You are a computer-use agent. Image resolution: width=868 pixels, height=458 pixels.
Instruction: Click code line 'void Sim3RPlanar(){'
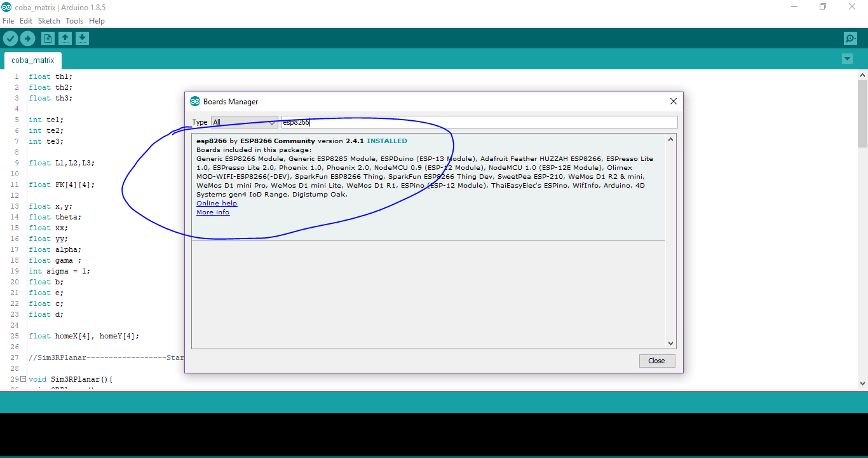71,379
